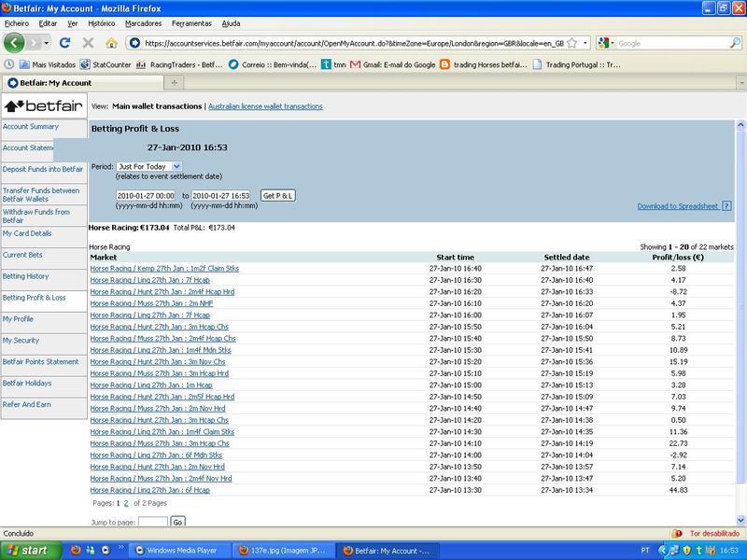Image resolution: width=747 pixels, height=560 pixels.
Task: Open the Windows Start menu
Action: (x=31, y=551)
